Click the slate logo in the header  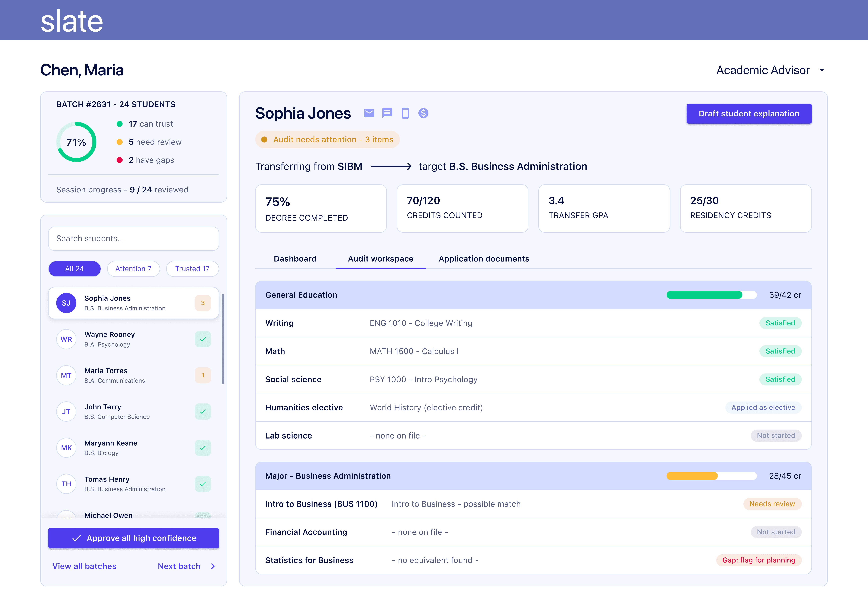(x=72, y=21)
